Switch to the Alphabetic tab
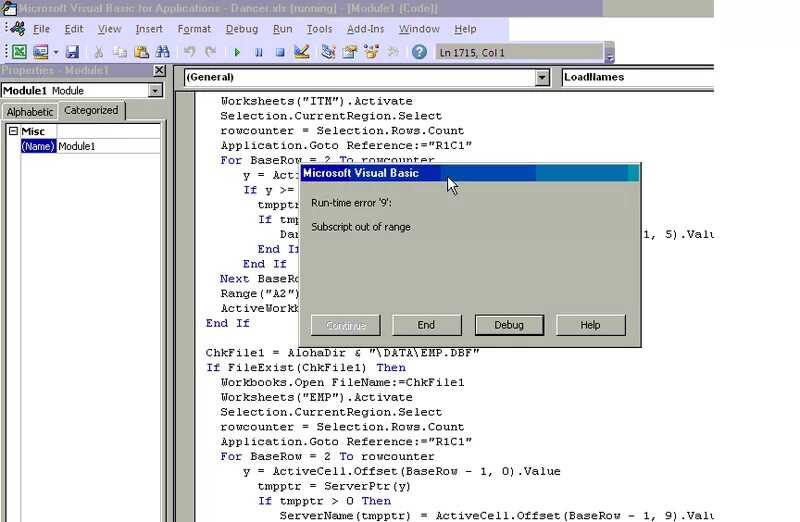The width and height of the screenshot is (800, 522). tap(30, 112)
